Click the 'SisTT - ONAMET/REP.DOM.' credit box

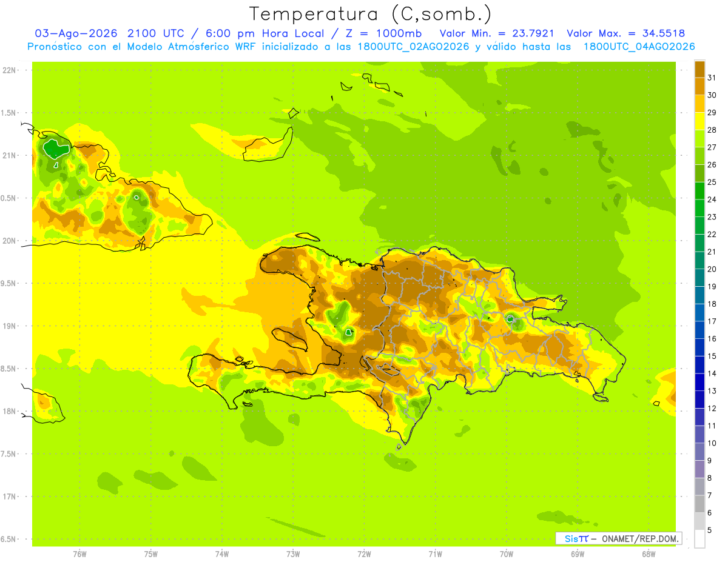pos(618,538)
